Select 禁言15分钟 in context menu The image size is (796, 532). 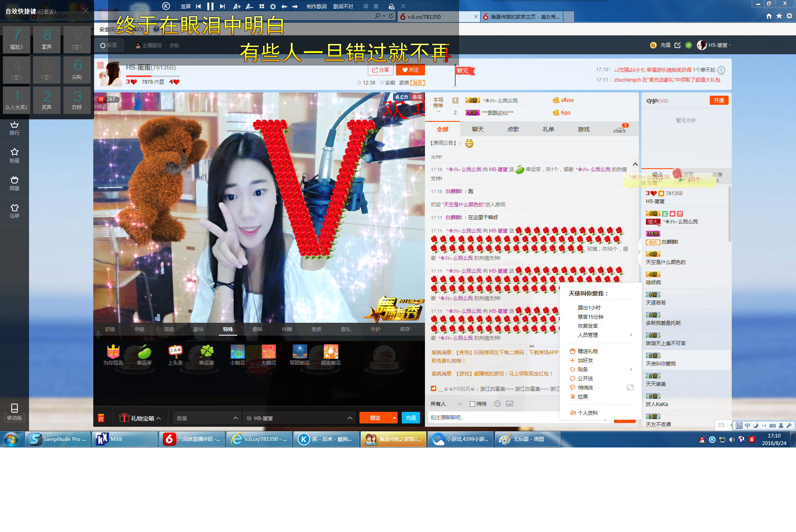coord(590,317)
